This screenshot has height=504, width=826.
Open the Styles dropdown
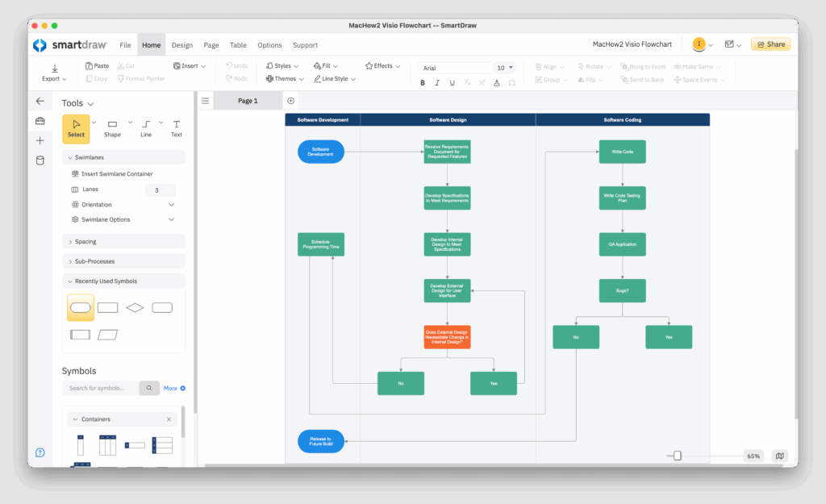[x=282, y=66]
